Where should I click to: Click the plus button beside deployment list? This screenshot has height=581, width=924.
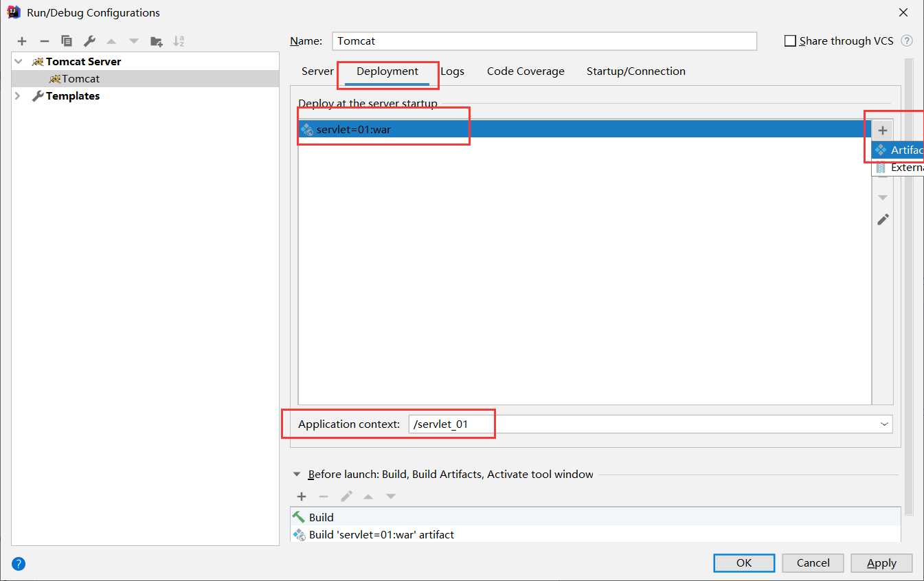pyautogui.click(x=883, y=130)
